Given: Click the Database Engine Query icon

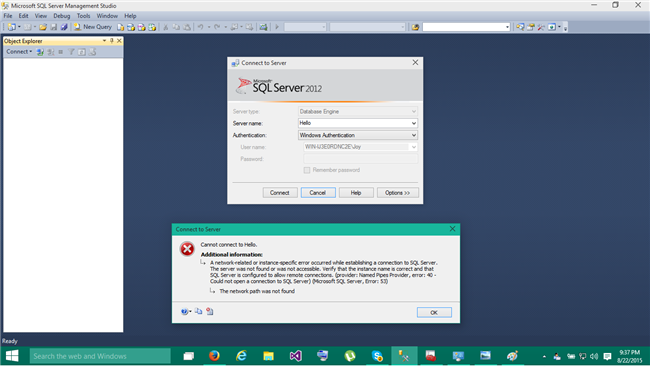Looking at the screenshot, I should pos(120,27).
